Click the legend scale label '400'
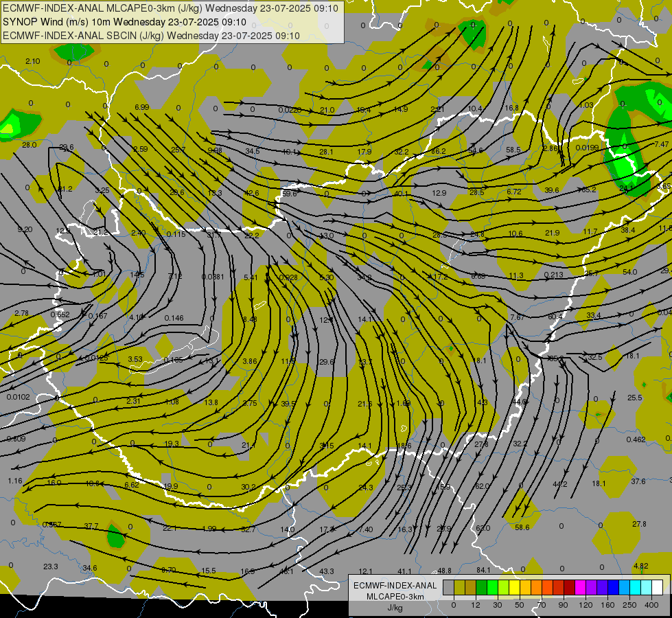672x618 pixels. coord(651,605)
